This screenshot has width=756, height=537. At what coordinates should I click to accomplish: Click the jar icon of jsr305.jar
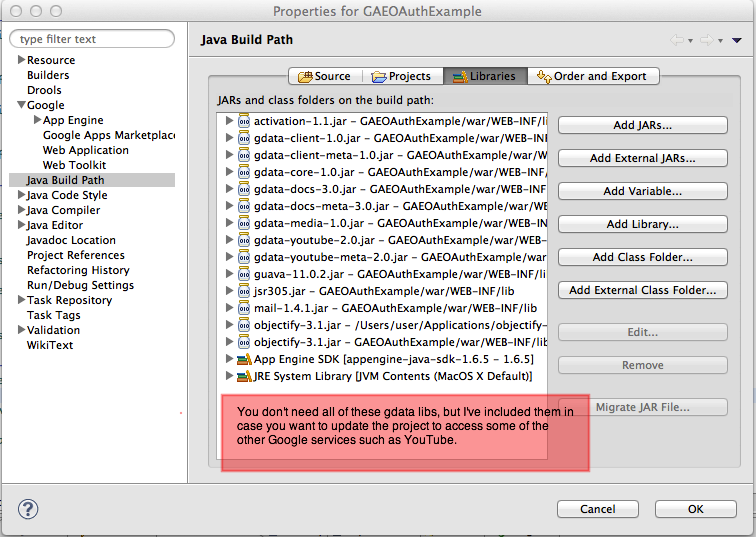(x=244, y=291)
